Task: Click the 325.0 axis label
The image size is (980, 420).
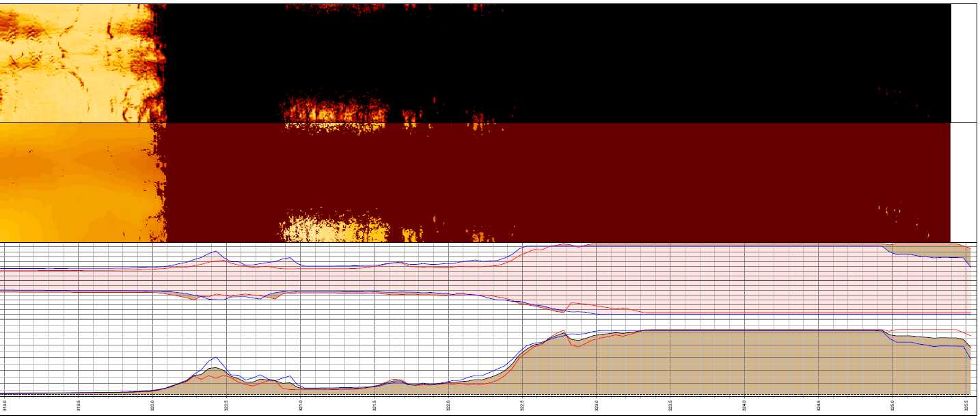Action: pos(892,405)
